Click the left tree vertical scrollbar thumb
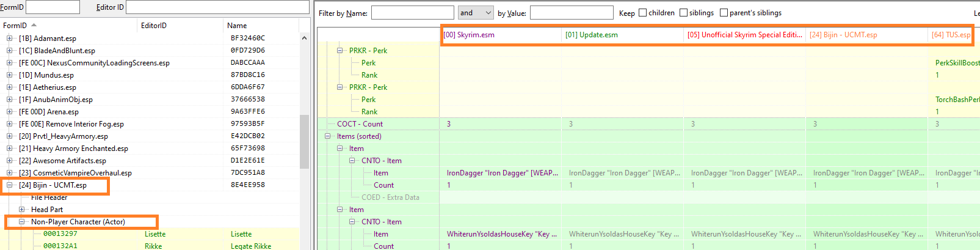 pos(304,141)
